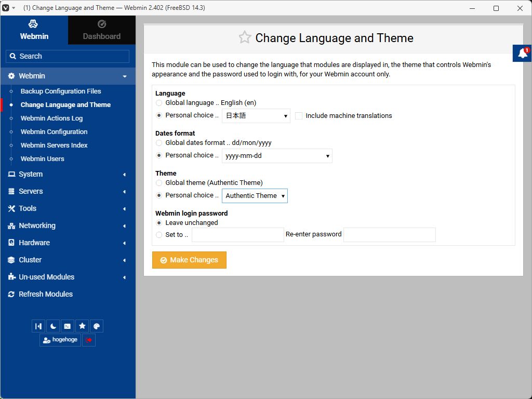Click the Webmin logo icon
Screen dimensions: 532x399
[33, 24]
